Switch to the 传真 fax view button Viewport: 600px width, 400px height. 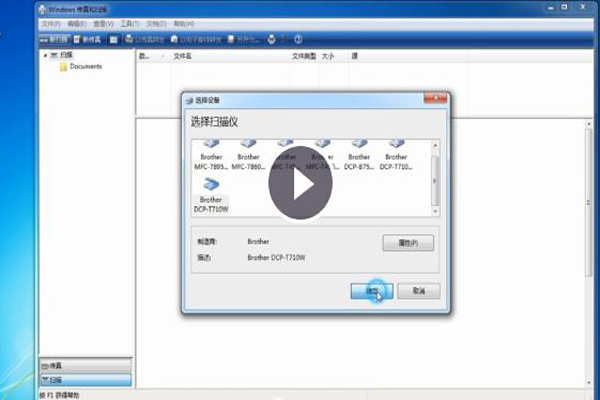point(86,366)
